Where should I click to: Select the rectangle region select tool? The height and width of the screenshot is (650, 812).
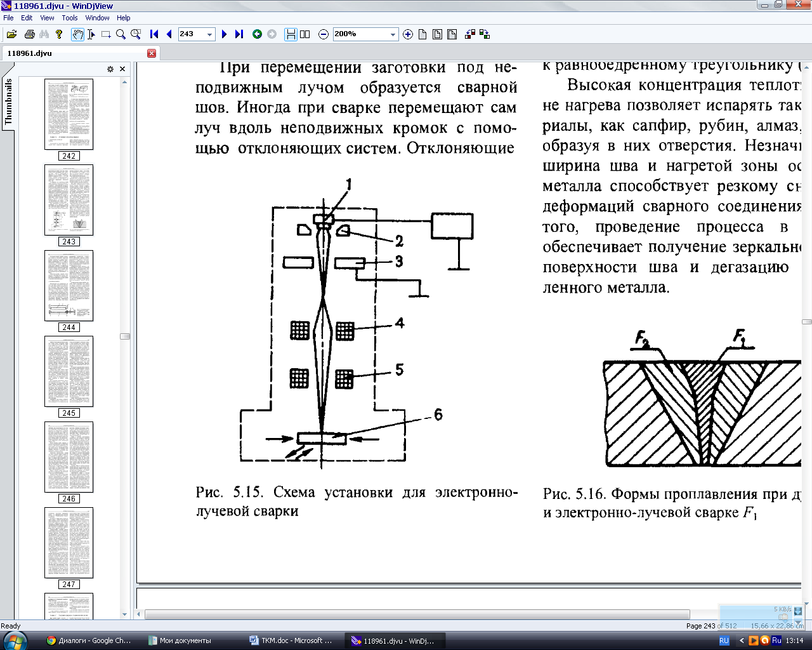click(106, 34)
